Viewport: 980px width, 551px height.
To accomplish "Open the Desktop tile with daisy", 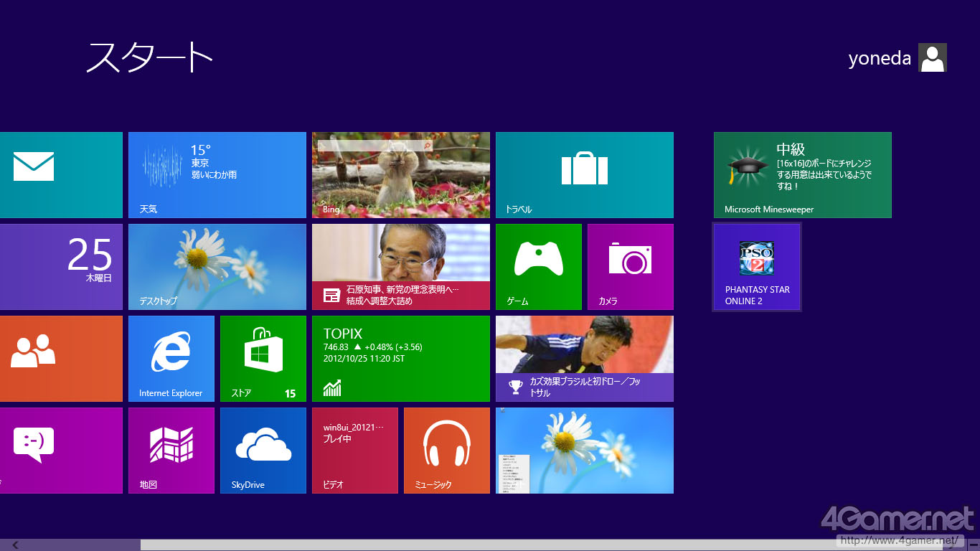I will coord(217,266).
